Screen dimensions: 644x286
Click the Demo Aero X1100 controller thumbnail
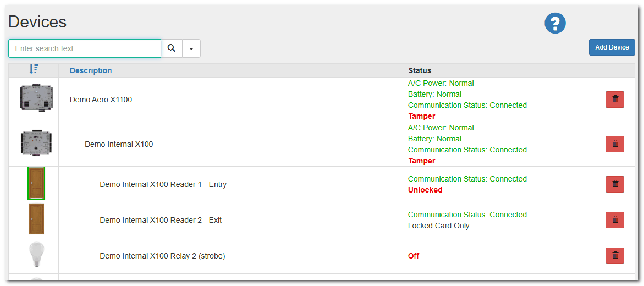pos(36,98)
